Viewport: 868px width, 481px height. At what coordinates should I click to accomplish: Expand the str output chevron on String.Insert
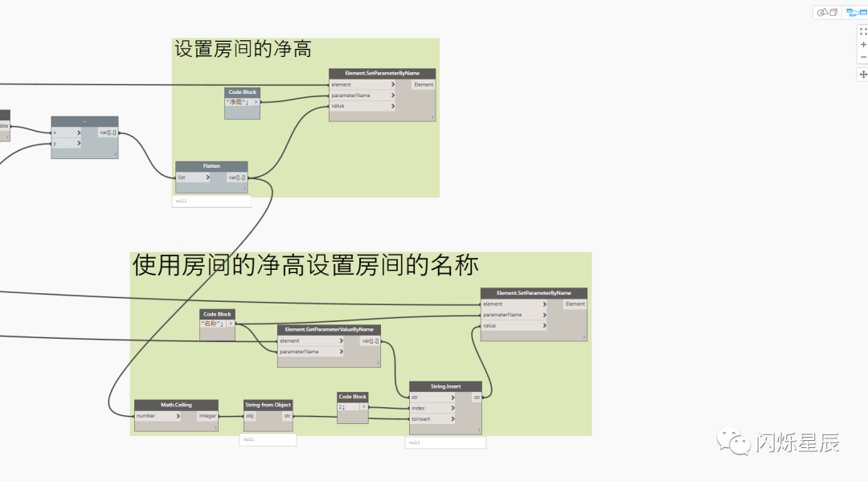pos(477,397)
